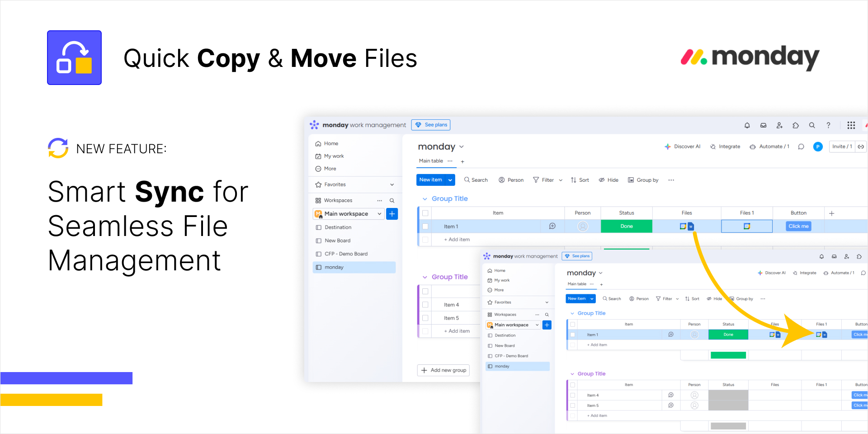Collapse first Group Title in back window
Screen dimensions: 868x434
tap(425, 199)
